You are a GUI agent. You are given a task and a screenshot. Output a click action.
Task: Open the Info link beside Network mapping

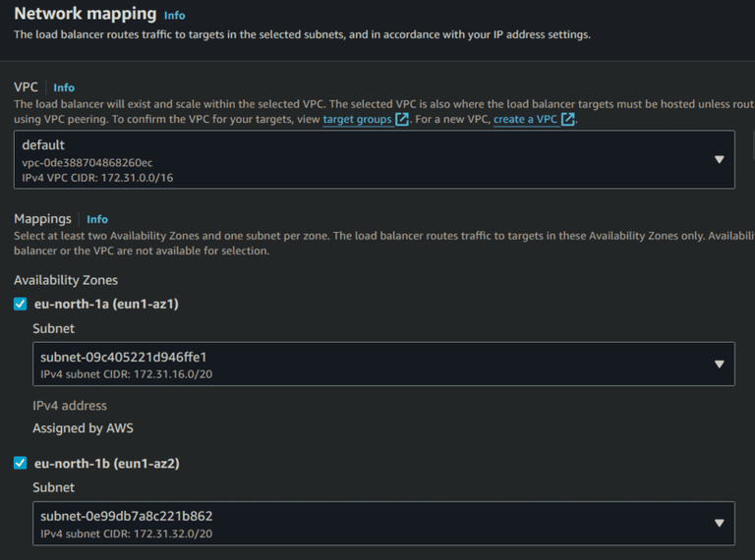174,16
